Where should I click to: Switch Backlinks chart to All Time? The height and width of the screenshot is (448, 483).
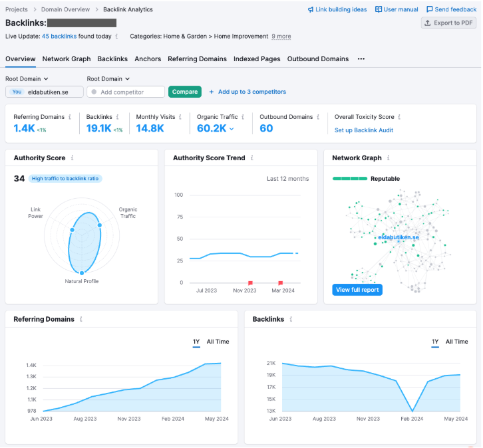456,342
